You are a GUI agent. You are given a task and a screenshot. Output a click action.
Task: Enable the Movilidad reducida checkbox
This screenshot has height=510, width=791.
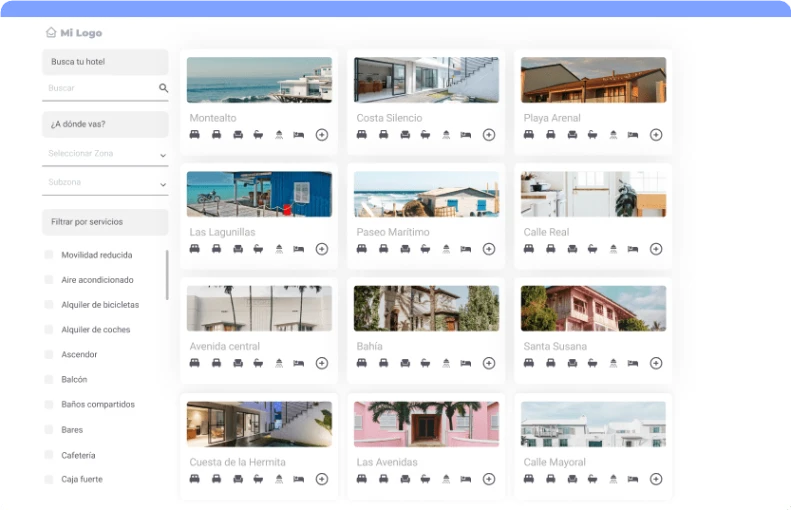tap(49, 255)
